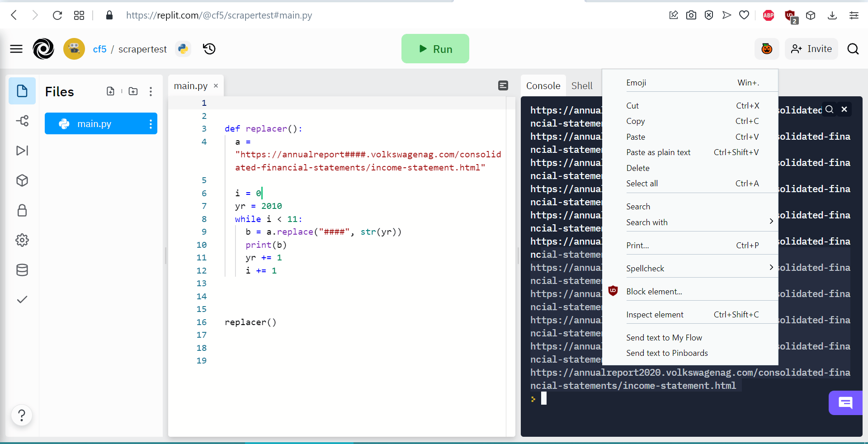Choose Delete in the context menu
The image size is (868, 444).
(693, 168)
